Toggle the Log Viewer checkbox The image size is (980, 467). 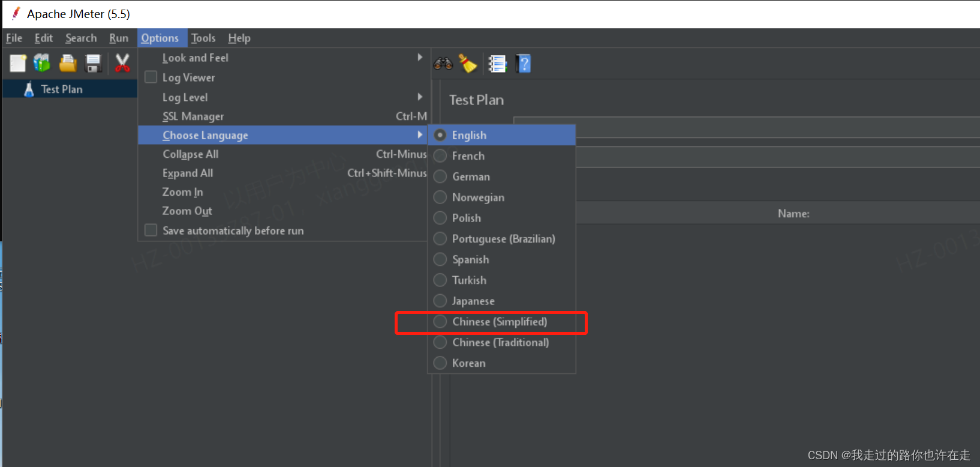[x=151, y=77]
